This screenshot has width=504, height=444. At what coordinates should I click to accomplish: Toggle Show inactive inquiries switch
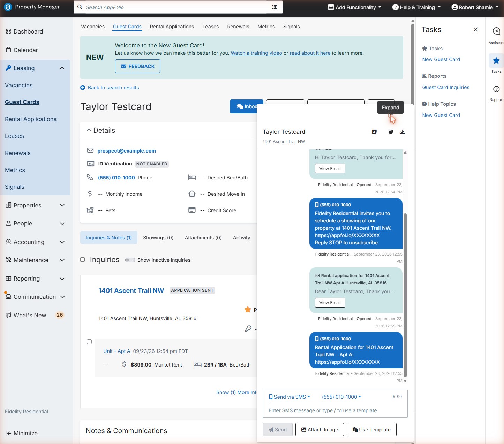point(130,260)
